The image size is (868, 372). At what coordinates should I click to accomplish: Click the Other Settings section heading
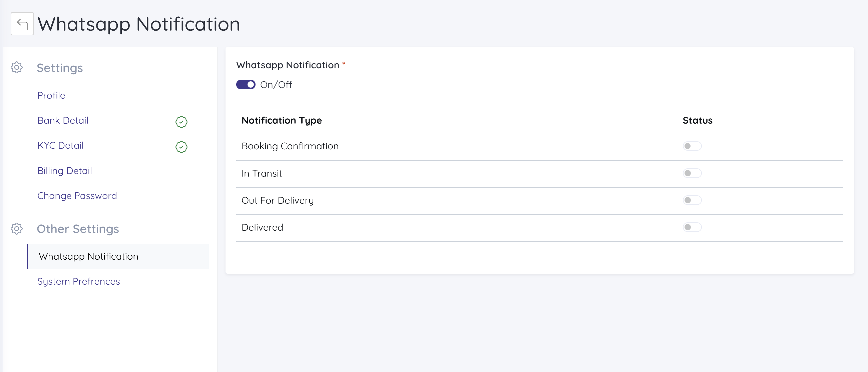tap(78, 229)
